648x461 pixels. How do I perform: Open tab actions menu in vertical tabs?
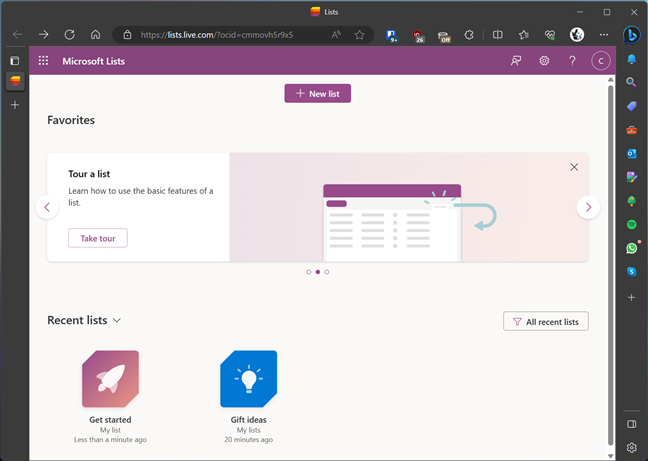[15, 61]
